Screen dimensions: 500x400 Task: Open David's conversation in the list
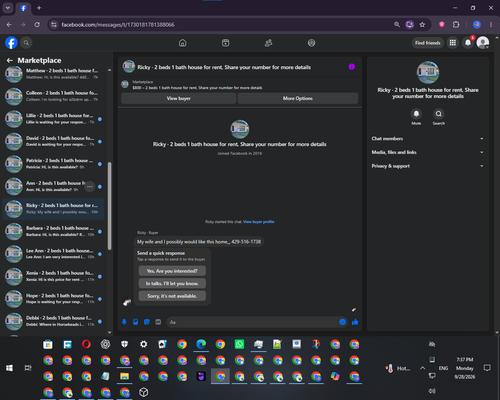pos(53,141)
